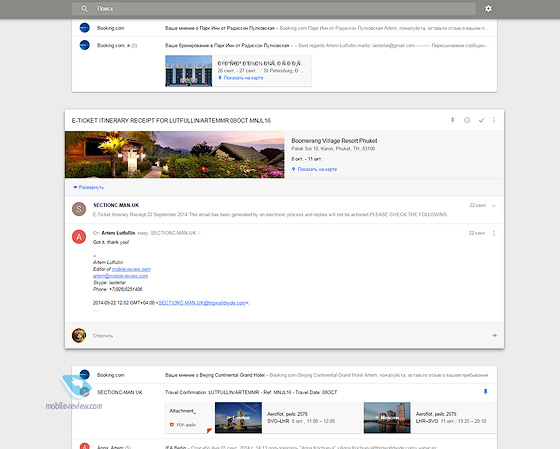Click into the Поиск search field
Image resolution: width=560 pixels, height=449 pixels.
point(274,9)
